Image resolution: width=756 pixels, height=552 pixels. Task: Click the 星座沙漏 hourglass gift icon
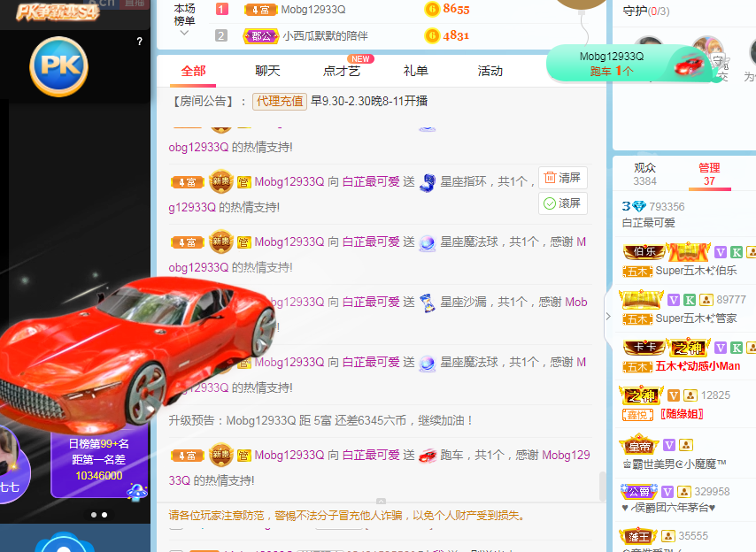(x=428, y=303)
